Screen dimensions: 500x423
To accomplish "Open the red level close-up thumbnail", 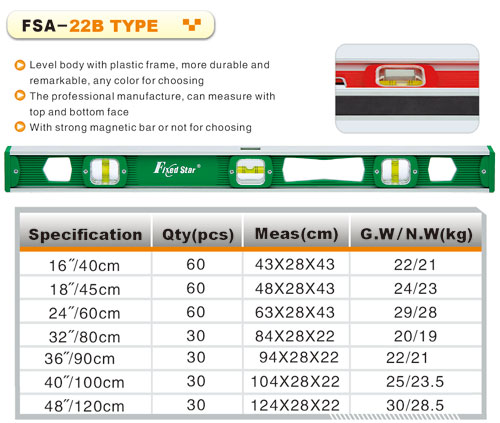I will (x=407, y=89).
